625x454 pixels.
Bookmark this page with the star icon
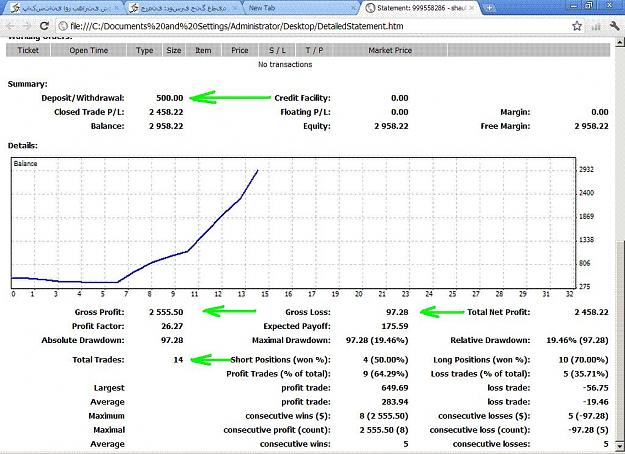[577, 26]
